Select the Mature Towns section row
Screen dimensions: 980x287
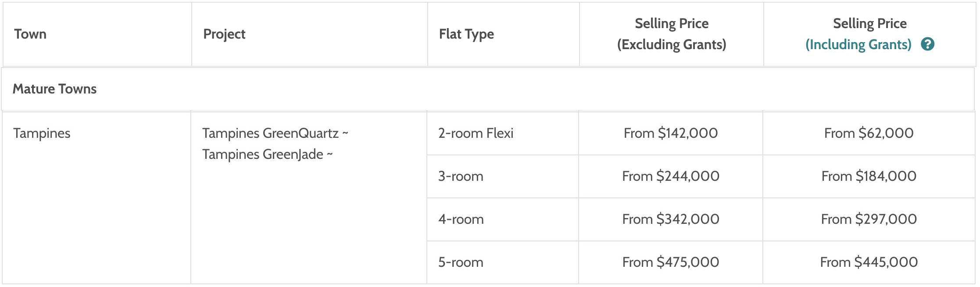tap(488, 89)
